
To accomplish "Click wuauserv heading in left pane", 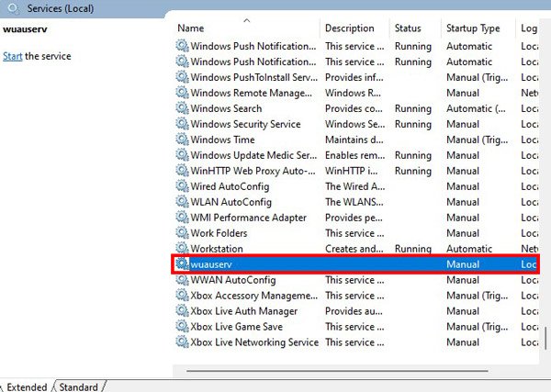I will click(25, 29).
